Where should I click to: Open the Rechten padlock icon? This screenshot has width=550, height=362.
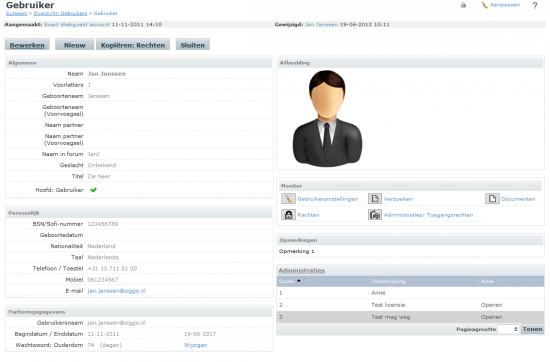pyautogui.click(x=288, y=215)
